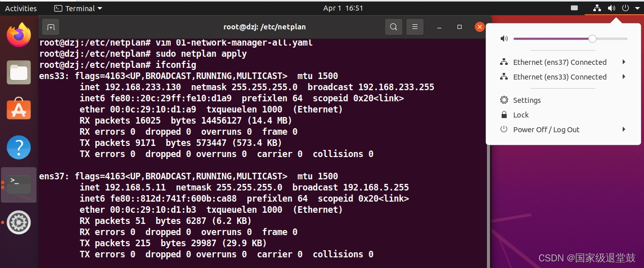Expand the Ethernet (ens37) submenu arrow

pyautogui.click(x=624, y=62)
